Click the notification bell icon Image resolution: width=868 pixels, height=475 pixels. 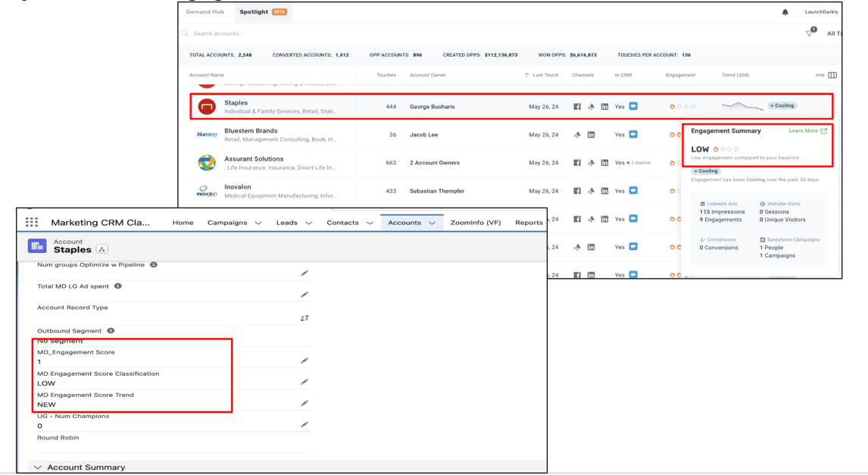[x=785, y=12]
